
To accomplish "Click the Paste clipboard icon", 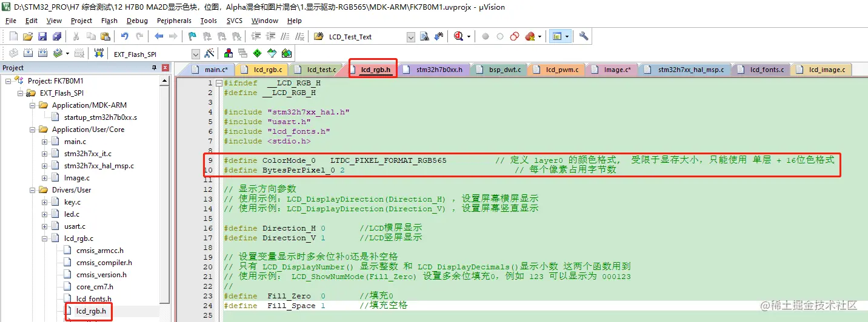I will (x=104, y=36).
